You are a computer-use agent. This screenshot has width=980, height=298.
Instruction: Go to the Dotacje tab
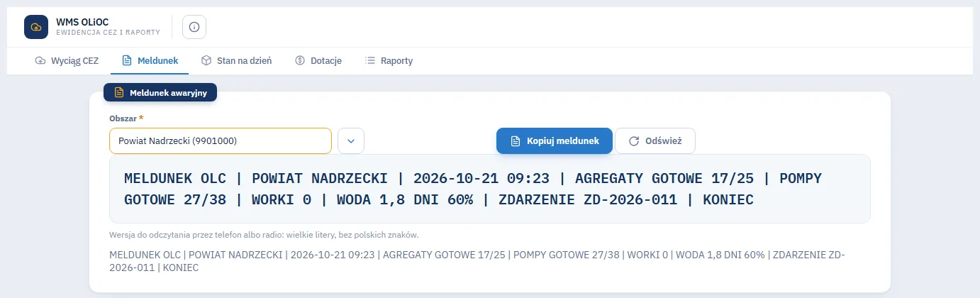click(x=318, y=61)
